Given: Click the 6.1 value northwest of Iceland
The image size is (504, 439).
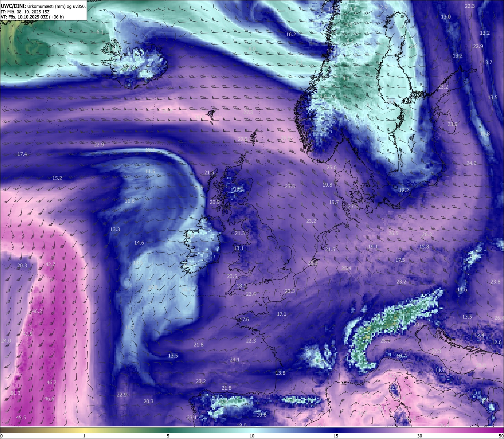Looking at the screenshot, I should pyautogui.click(x=100, y=31).
